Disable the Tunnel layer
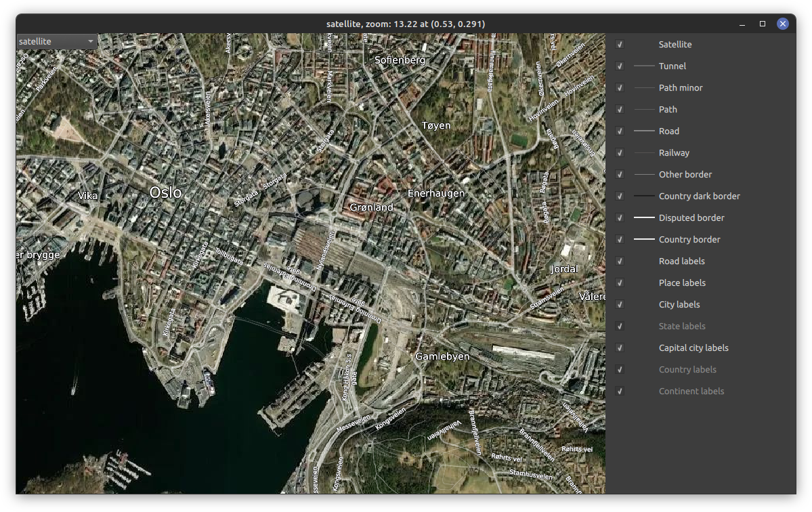Viewport: 812px width, 512px height. click(620, 66)
